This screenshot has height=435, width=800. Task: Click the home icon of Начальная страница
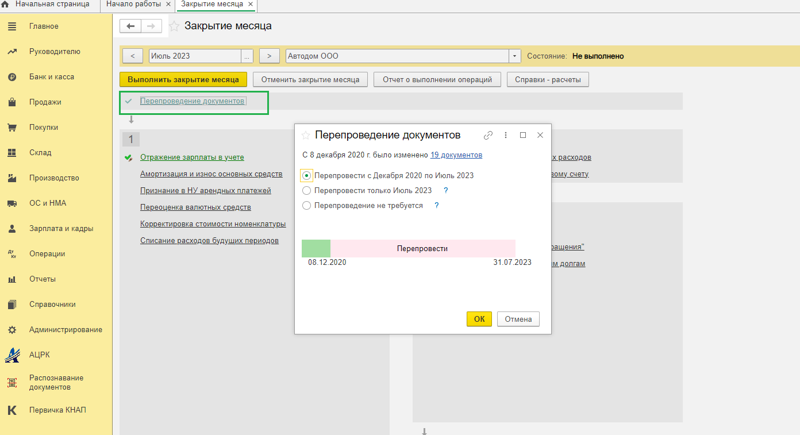(5, 4)
